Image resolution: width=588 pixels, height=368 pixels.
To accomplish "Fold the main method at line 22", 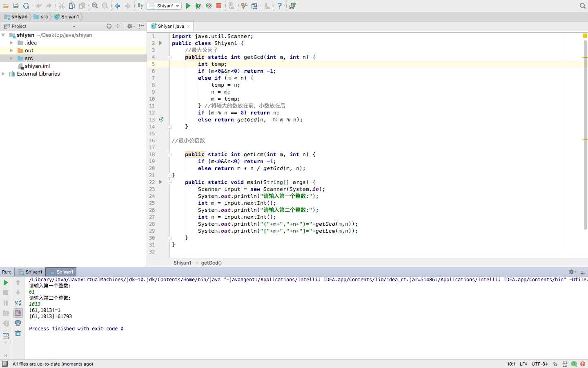I will point(169,182).
